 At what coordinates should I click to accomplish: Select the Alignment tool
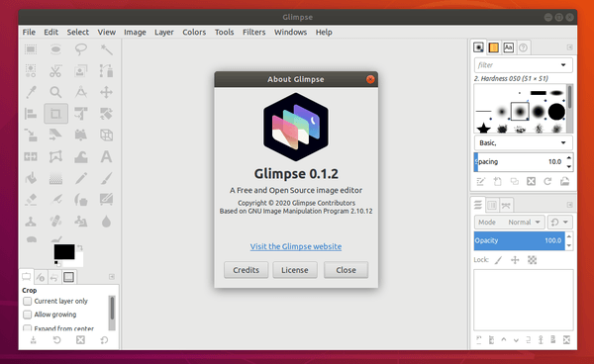pos(31,114)
